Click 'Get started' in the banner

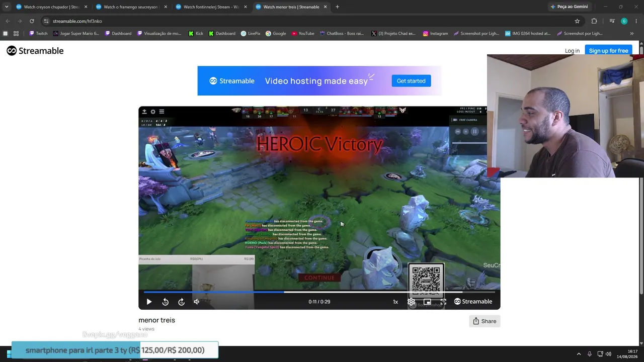coord(411,81)
